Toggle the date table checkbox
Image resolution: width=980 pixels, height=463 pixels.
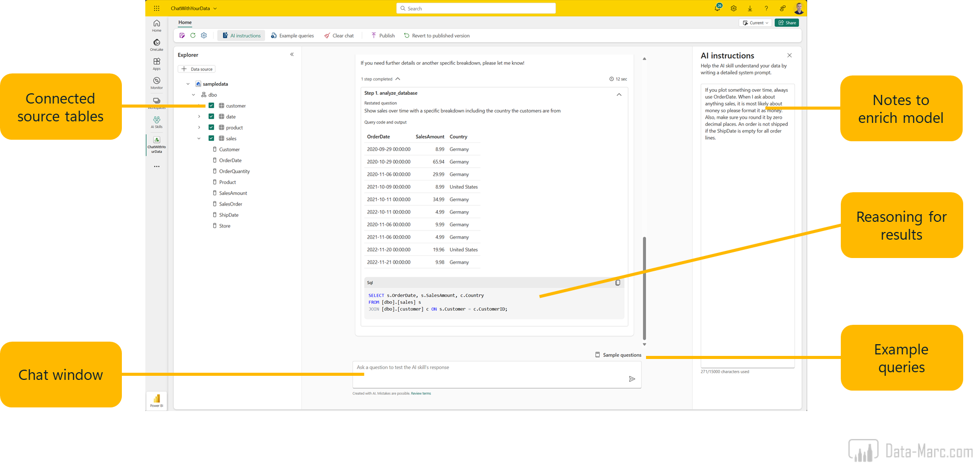pos(211,117)
